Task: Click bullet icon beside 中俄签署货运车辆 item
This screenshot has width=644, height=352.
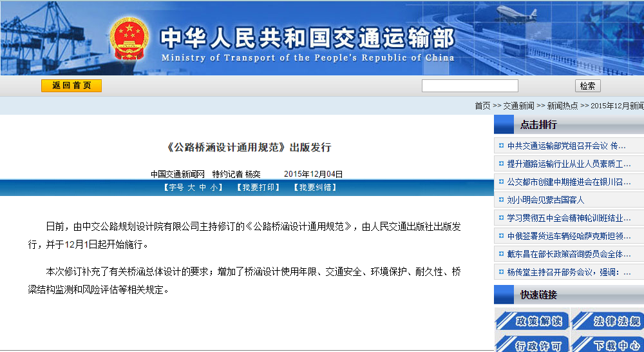Action: tap(501, 235)
